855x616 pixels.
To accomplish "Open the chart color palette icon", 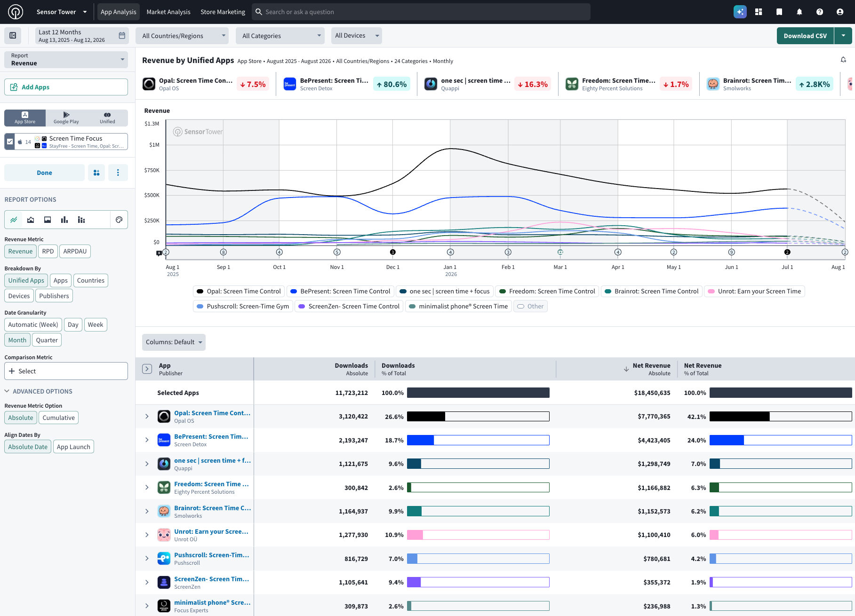I will point(119,220).
